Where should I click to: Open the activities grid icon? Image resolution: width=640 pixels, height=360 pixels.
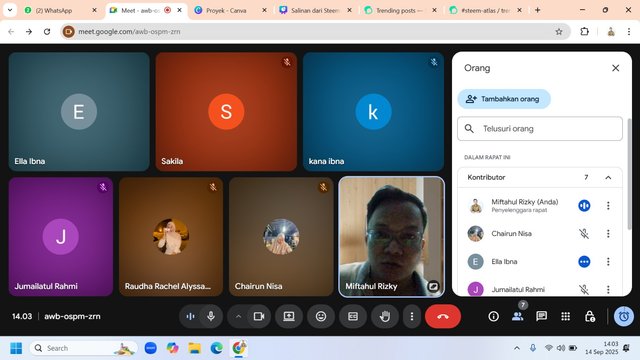point(566,316)
